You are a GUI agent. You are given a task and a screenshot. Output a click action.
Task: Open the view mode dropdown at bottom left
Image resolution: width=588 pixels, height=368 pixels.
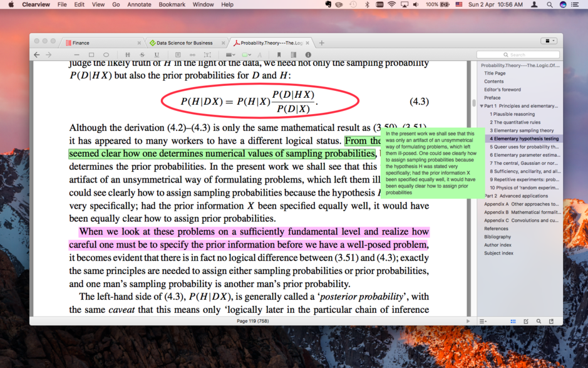tap(483, 321)
